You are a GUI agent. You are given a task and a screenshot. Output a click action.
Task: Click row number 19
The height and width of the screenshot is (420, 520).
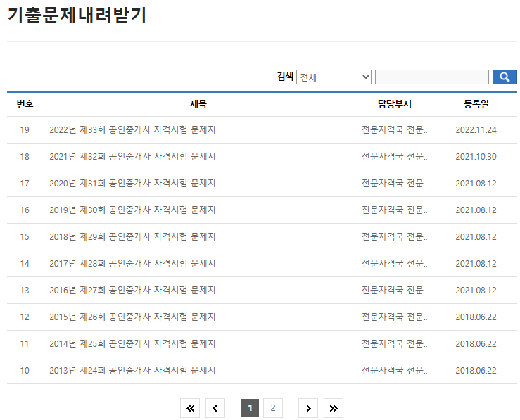(x=25, y=130)
